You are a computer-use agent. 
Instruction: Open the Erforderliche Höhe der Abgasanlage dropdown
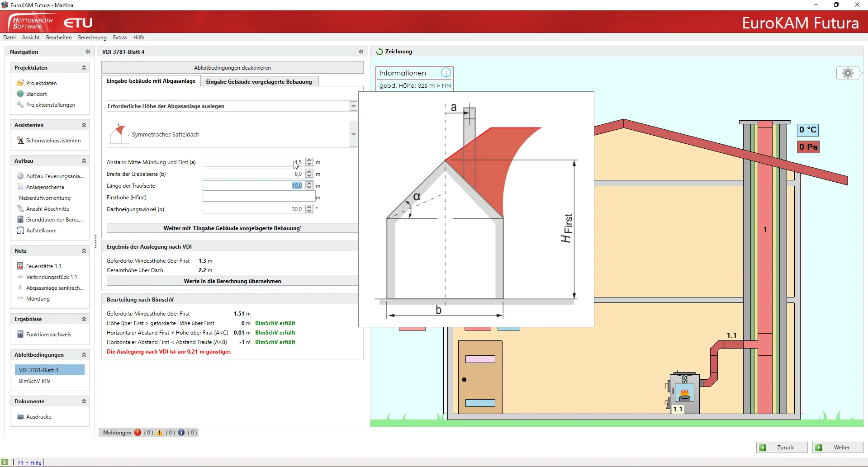click(353, 106)
